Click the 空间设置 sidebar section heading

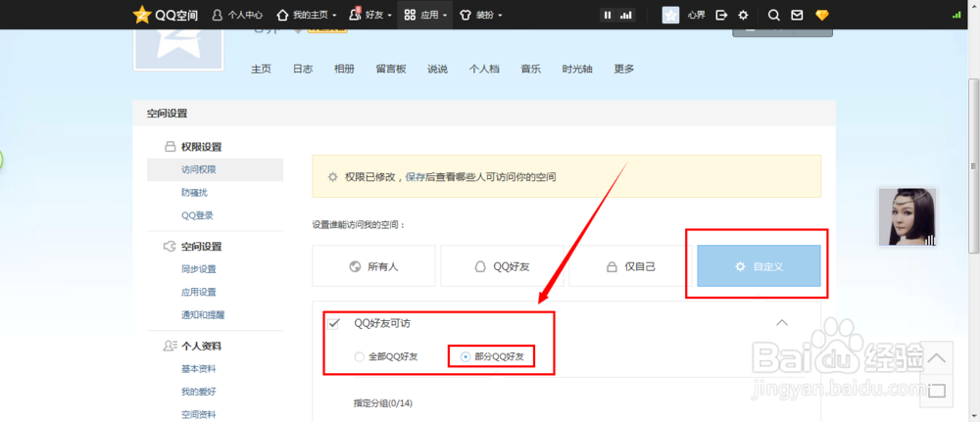201,247
